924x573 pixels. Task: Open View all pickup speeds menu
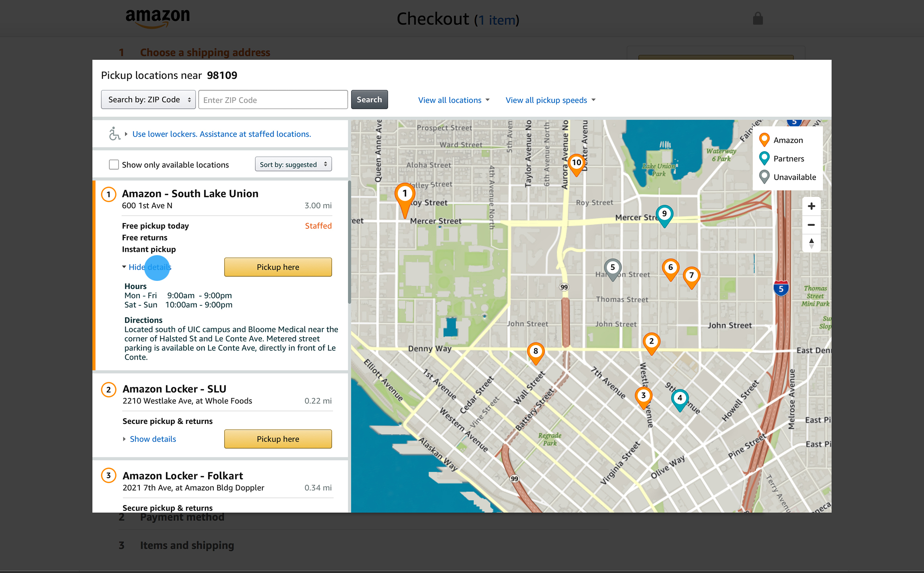point(550,100)
